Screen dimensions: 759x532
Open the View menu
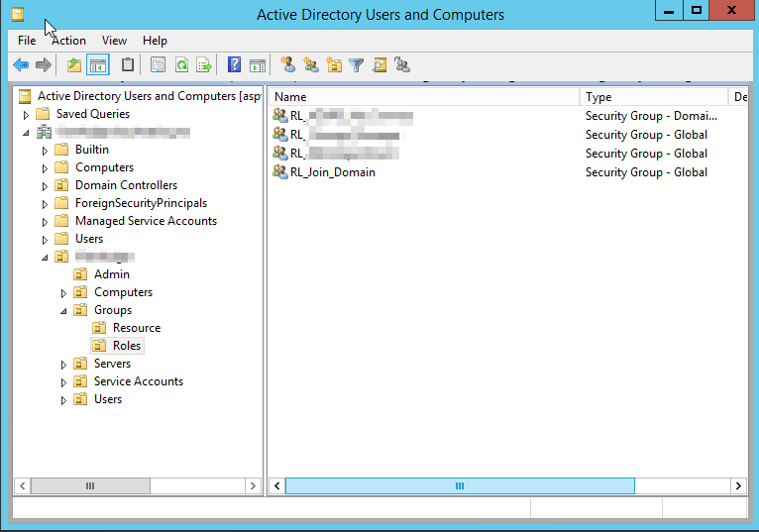(x=114, y=41)
